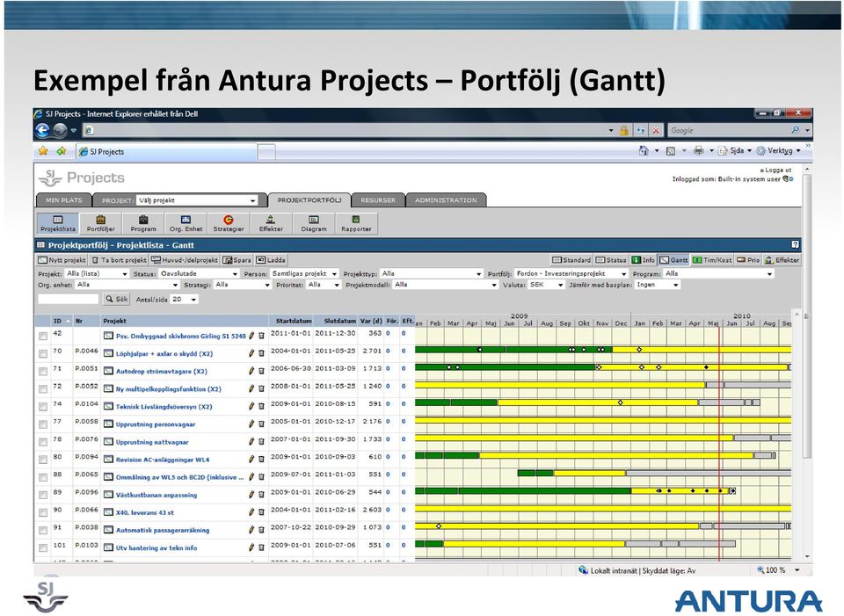This screenshot has width=844, height=616.
Task: Check the box for project ID 77
Action: [x=43, y=425]
